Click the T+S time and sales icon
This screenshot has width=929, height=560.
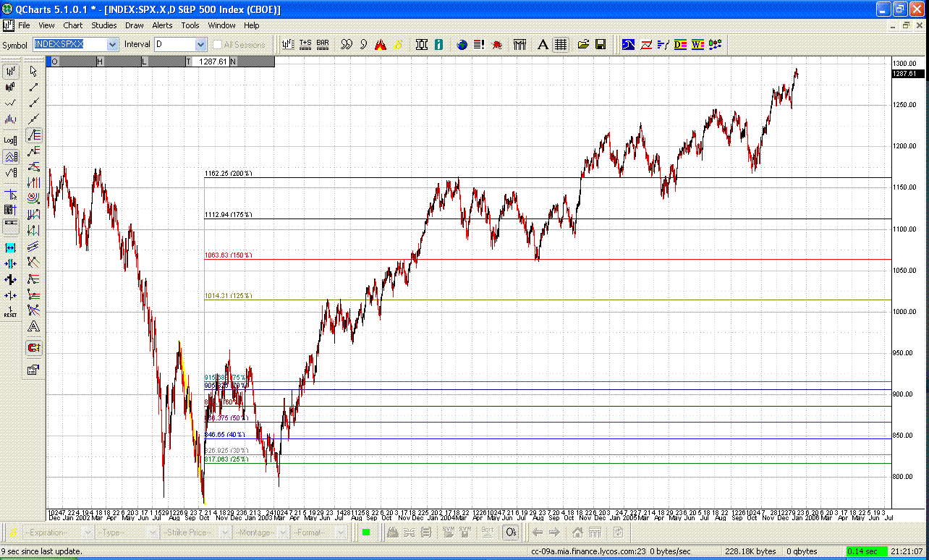[305, 44]
